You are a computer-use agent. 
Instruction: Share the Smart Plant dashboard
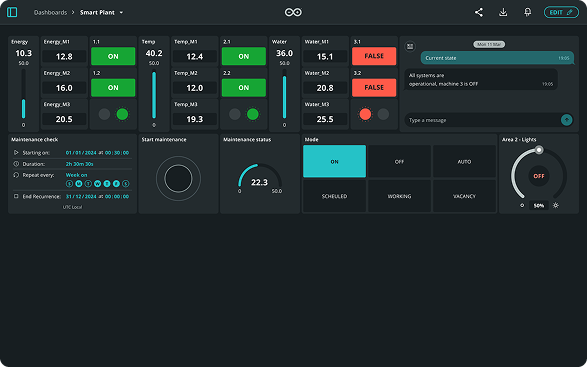(478, 12)
